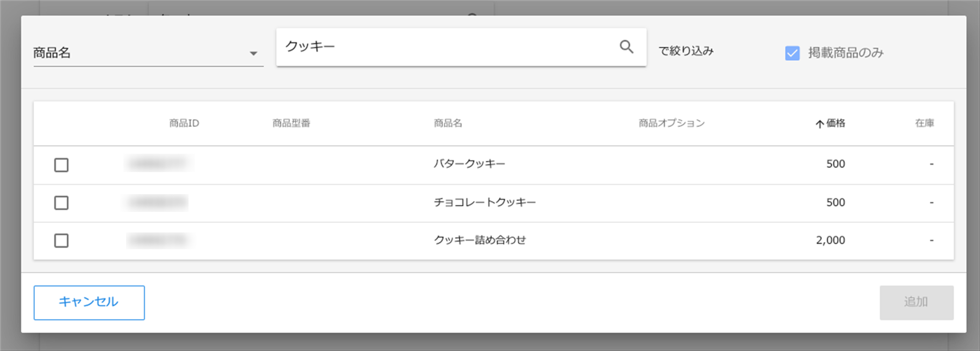This screenshot has height=351, width=980.
Task: Select the クッキー詰め合わせ product name
Action: click(x=480, y=240)
